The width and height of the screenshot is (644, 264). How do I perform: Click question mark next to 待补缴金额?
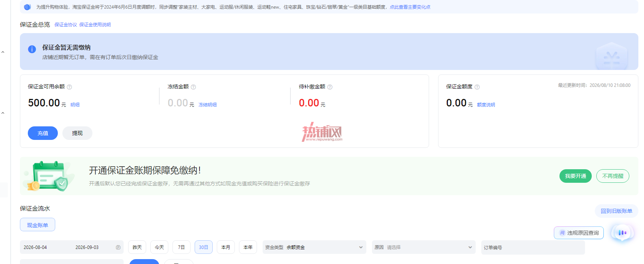click(330, 87)
